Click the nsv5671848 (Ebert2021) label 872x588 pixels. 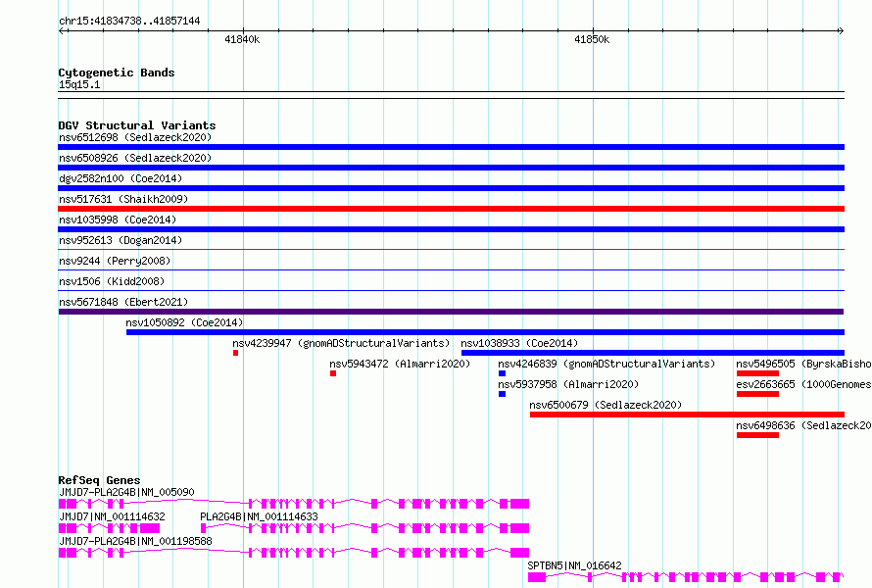click(123, 302)
